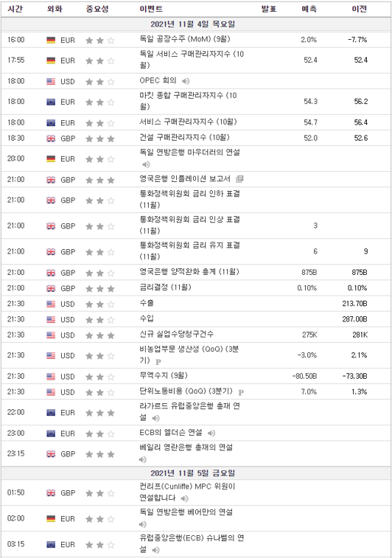Click German flag icon on 독일 공장수주 row
392x558 pixels.
51,41
